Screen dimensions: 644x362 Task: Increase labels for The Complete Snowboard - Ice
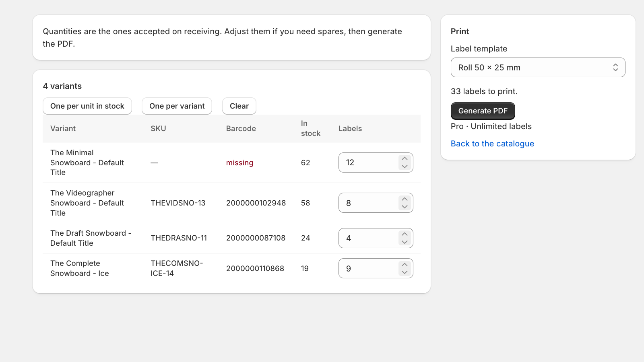click(x=405, y=265)
